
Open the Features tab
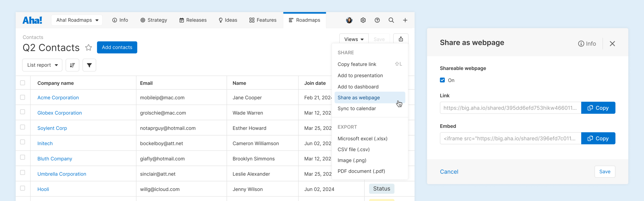(263, 20)
